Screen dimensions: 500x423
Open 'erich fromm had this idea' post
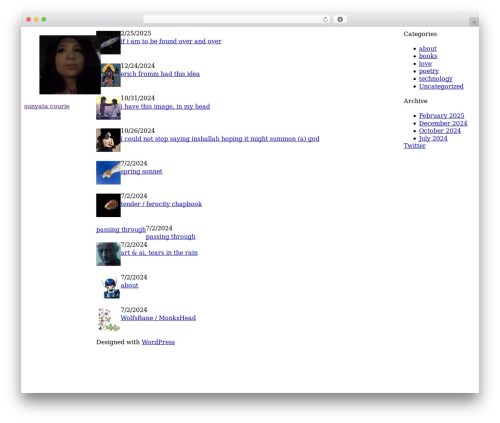160,74
